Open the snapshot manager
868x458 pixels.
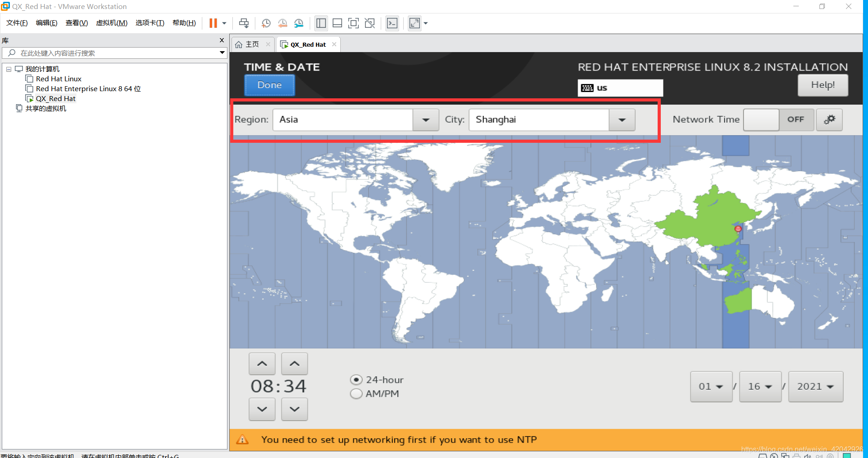point(298,23)
